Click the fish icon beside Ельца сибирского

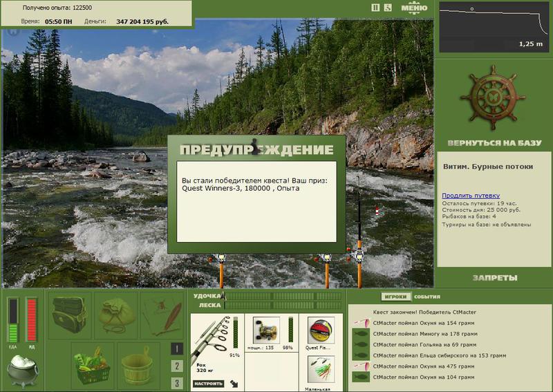[x=361, y=355]
